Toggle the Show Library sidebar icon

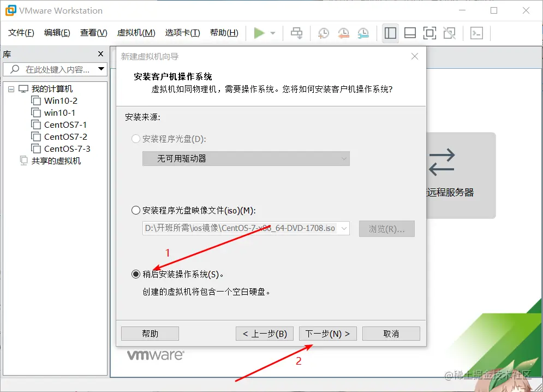point(390,33)
